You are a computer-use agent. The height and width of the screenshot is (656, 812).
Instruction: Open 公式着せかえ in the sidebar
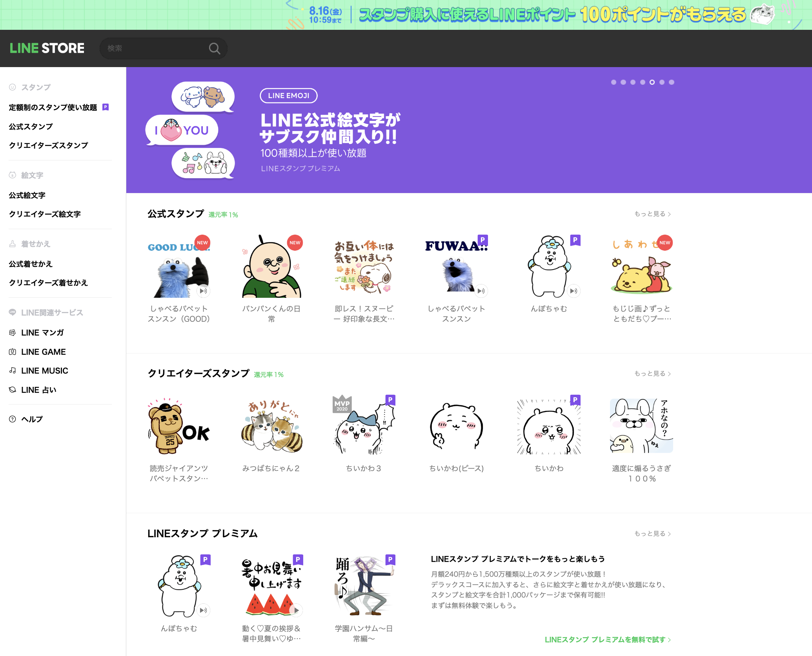point(31,264)
